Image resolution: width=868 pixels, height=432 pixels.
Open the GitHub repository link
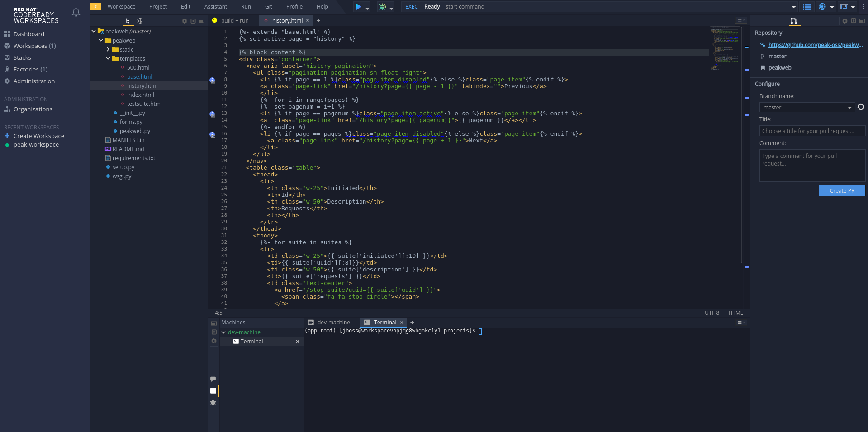pos(815,45)
